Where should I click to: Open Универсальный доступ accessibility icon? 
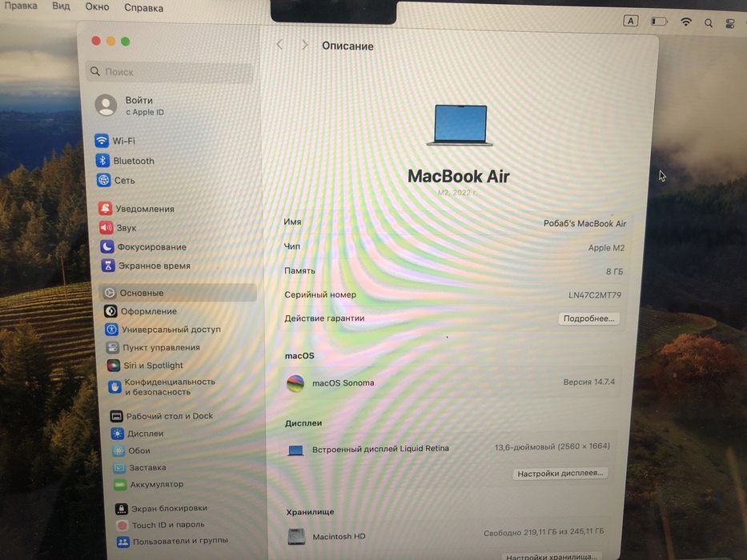pos(111,329)
